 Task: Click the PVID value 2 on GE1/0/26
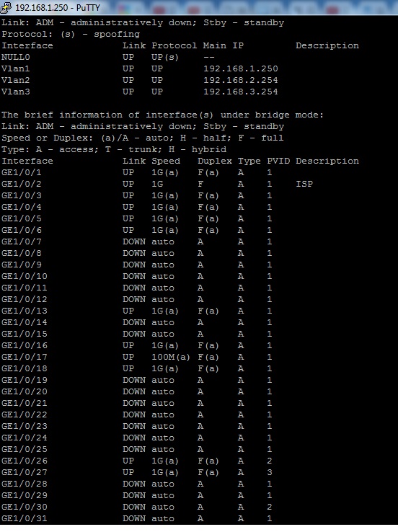pyautogui.click(x=270, y=461)
